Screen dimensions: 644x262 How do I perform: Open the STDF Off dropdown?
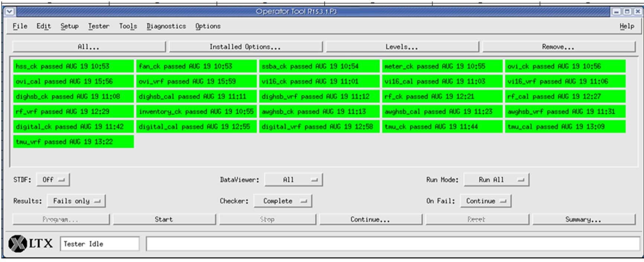pyautogui.click(x=53, y=180)
